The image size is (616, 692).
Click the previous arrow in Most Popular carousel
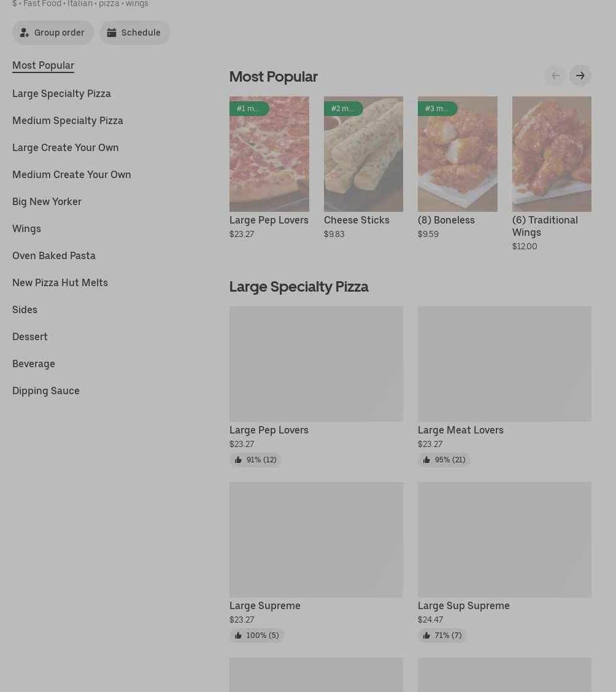[x=555, y=76]
